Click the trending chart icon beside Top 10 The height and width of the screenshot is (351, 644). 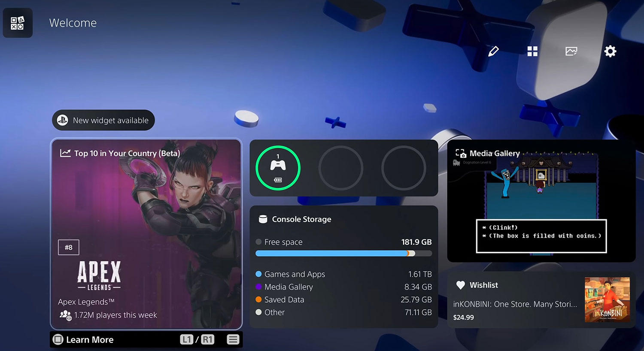point(65,153)
